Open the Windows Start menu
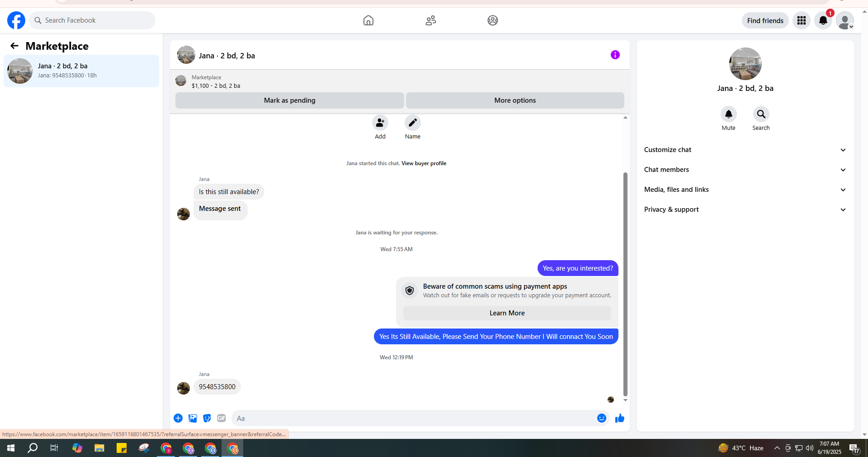This screenshot has width=868, height=457. [11, 448]
